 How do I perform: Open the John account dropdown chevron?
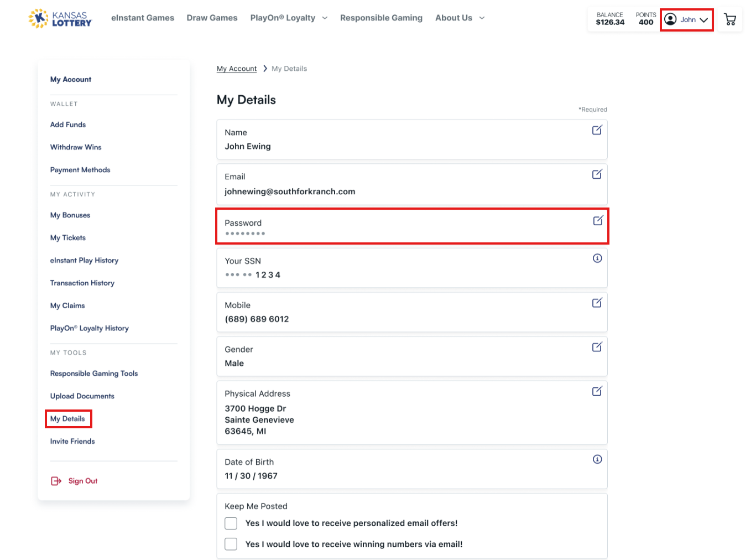(x=703, y=20)
